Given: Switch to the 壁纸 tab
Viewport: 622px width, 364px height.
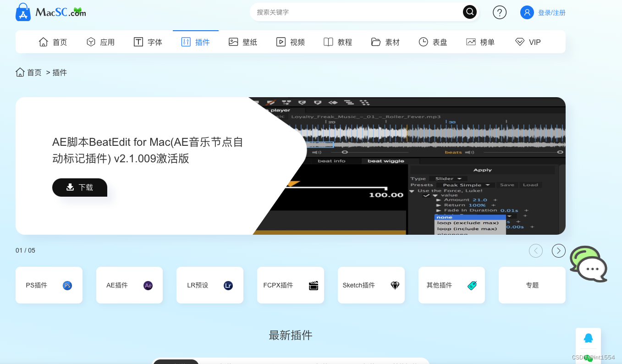Looking at the screenshot, I should tap(249, 42).
